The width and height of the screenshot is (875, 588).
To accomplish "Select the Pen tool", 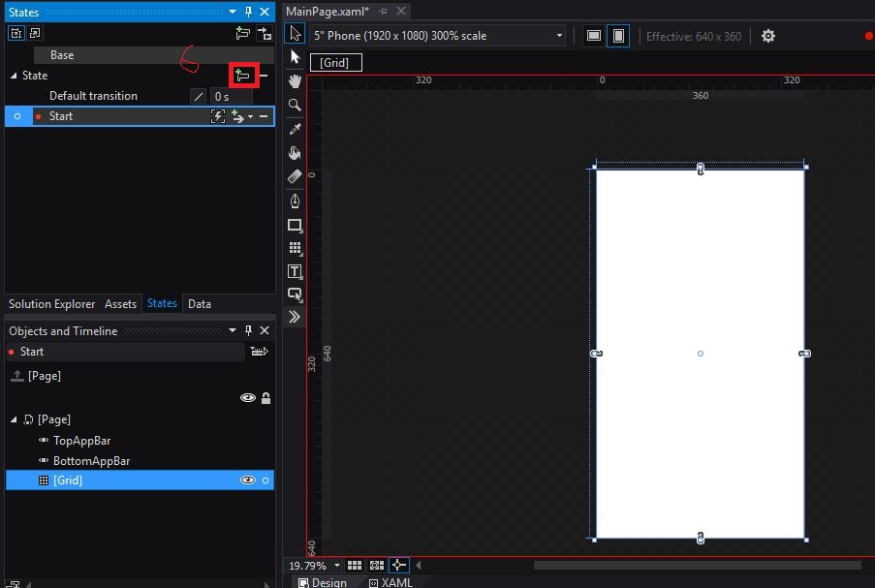I will [x=295, y=201].
